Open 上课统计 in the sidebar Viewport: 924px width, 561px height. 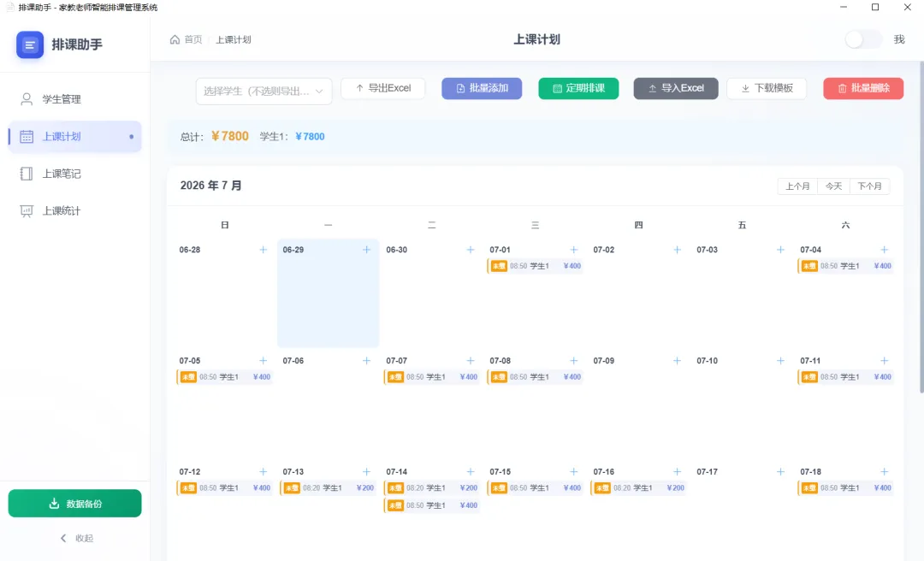tap(74, 210)
